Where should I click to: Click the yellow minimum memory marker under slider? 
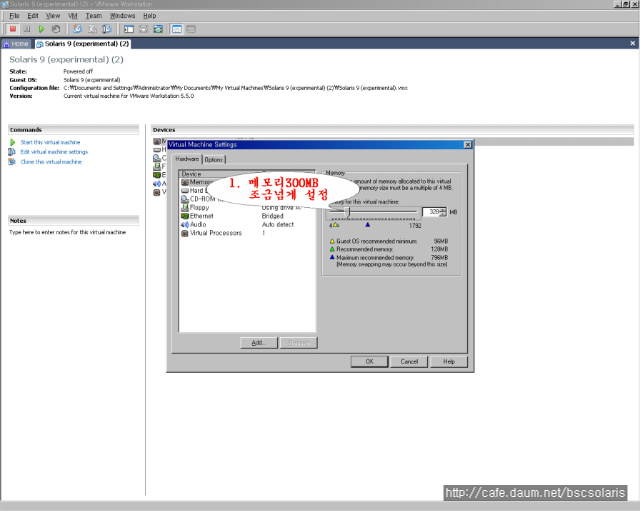click(336, 225)
